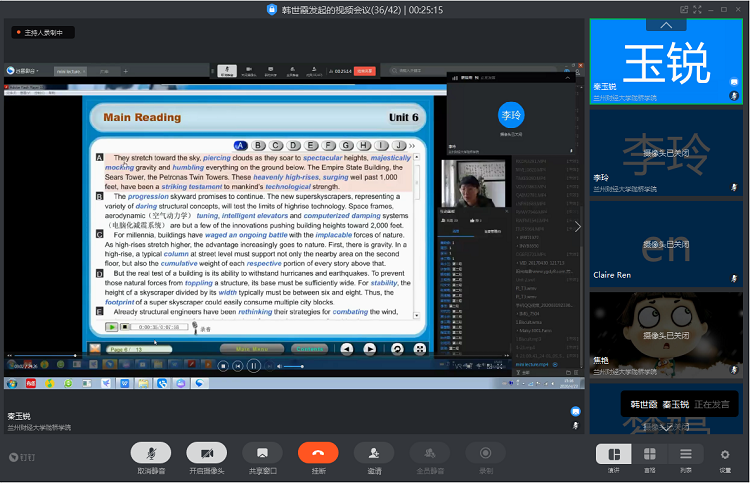The image size is (750, 483).
Task: Click the unmute microphone button
Action: pyautogui.click(x=150, y=453)
